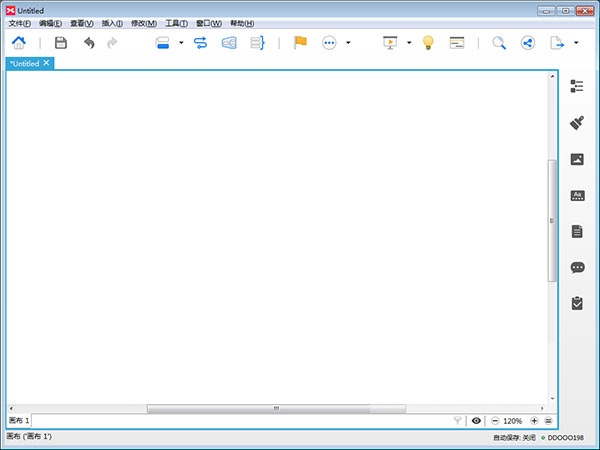Screen dimensions: 600x450
Task: Toggle the eye visibility icon in status bar
Action: pyautogui.click(x=476, y=421)
